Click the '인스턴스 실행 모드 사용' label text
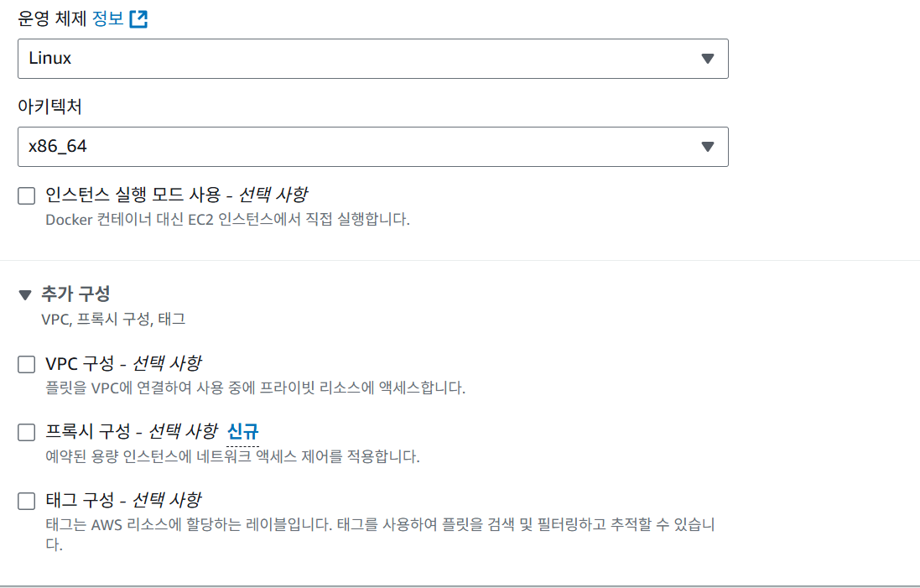Screen dimensions: 920x588 click(175, 195)
